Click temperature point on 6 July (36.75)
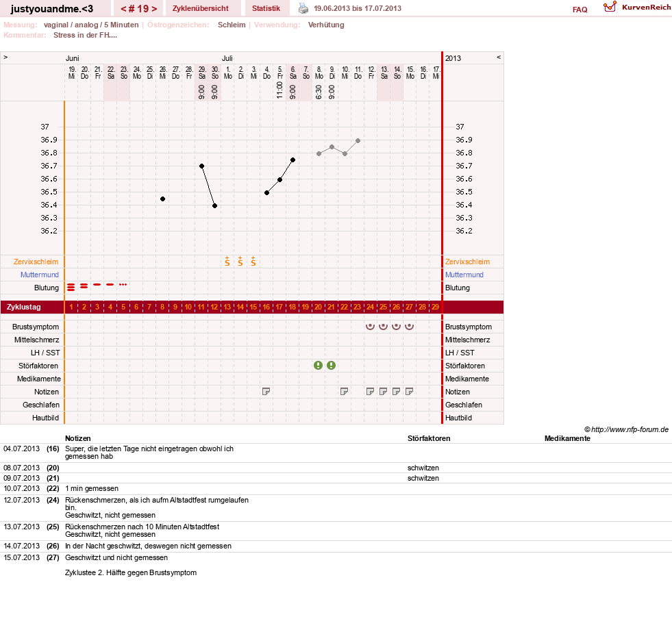Screen dimensions: 672x619 click(293, 160)
